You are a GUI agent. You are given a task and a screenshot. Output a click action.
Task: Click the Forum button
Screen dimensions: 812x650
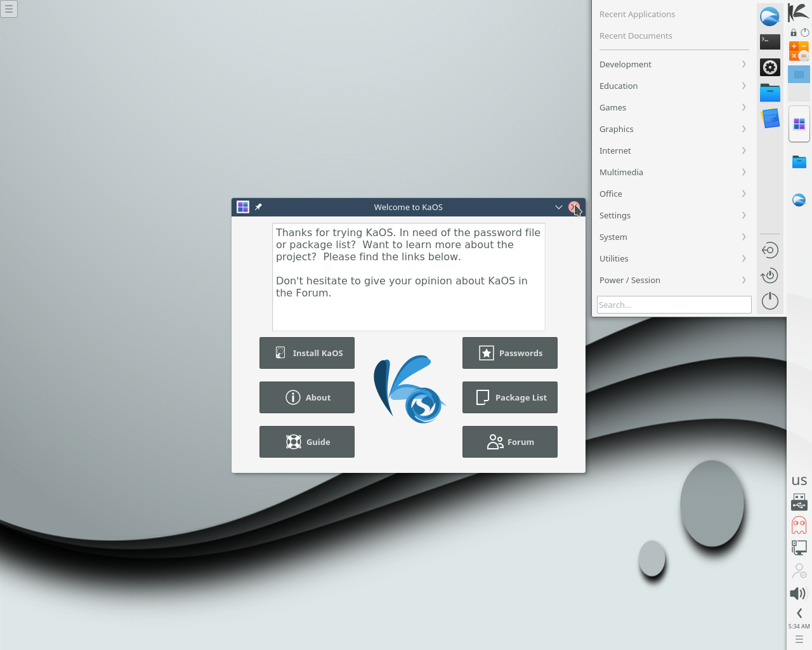pyautogui.click(x=510, y=442)
